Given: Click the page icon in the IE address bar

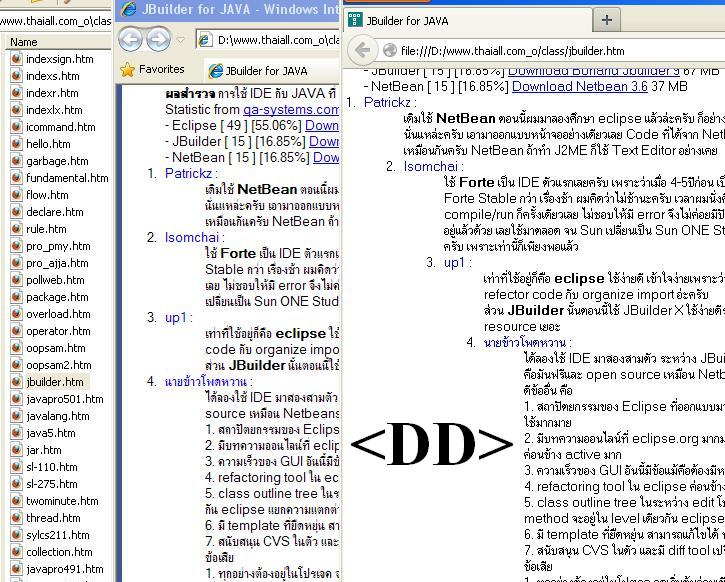Looking at the screenshot, I should [x=205, y=40].
